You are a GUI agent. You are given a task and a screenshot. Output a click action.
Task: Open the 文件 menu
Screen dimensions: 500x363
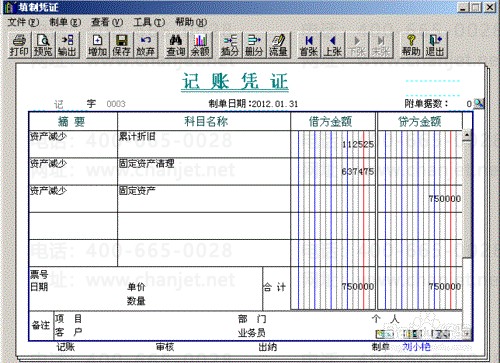pyautogui.click(x=23, y=22)
